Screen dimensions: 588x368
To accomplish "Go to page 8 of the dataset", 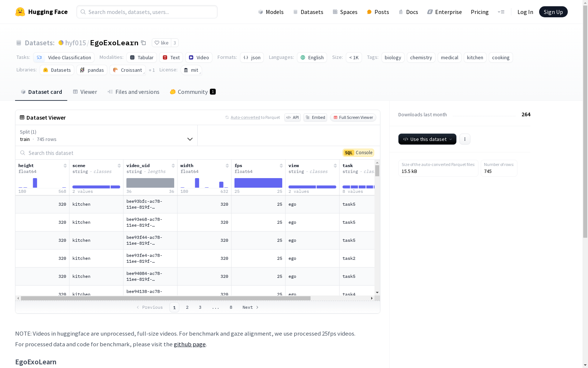I will [231, 307].
